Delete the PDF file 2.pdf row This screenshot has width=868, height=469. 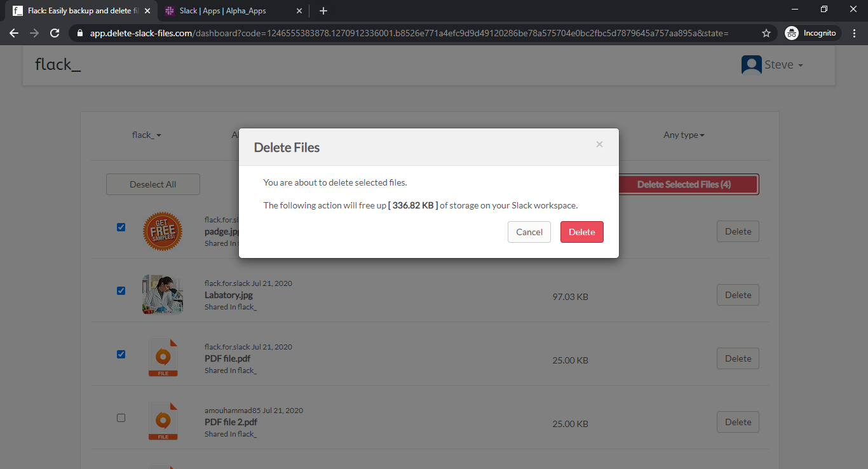click(738, 422)
